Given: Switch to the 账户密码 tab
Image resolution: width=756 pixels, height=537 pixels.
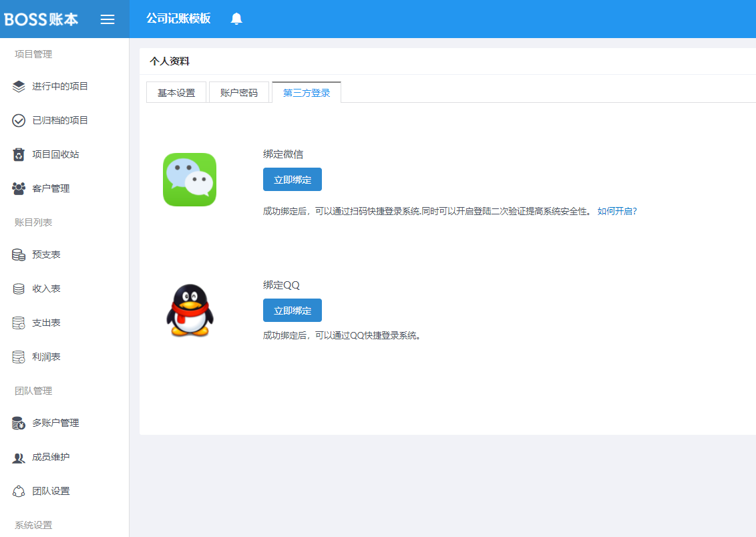Looking at the screenshot, I should [x=239, y=93].
